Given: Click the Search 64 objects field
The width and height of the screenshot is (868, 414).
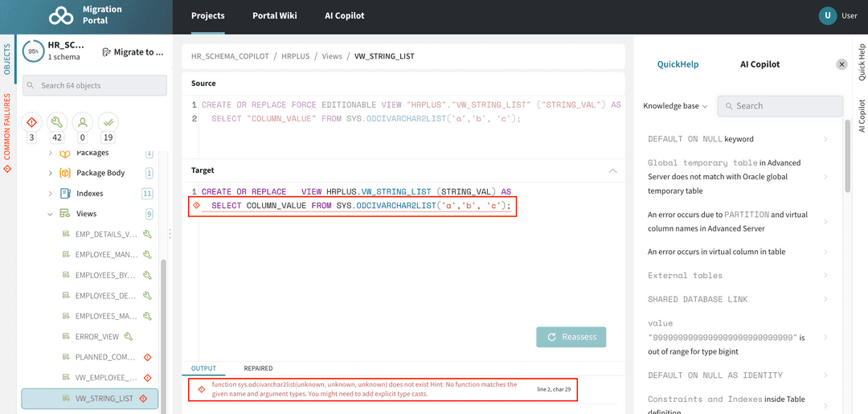Looking at the screenshot, I should (95, 86).
